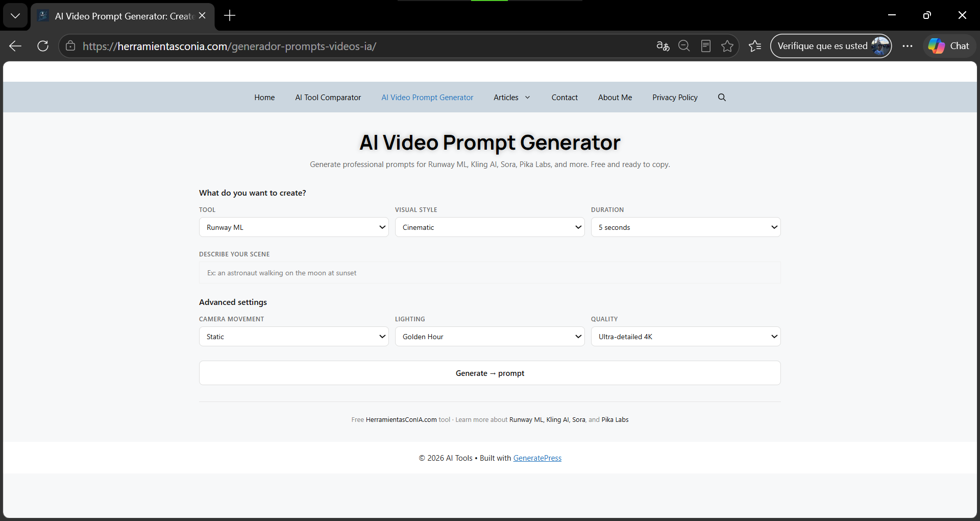
Task: Open the Articles menu
Action: pos(506,97)
